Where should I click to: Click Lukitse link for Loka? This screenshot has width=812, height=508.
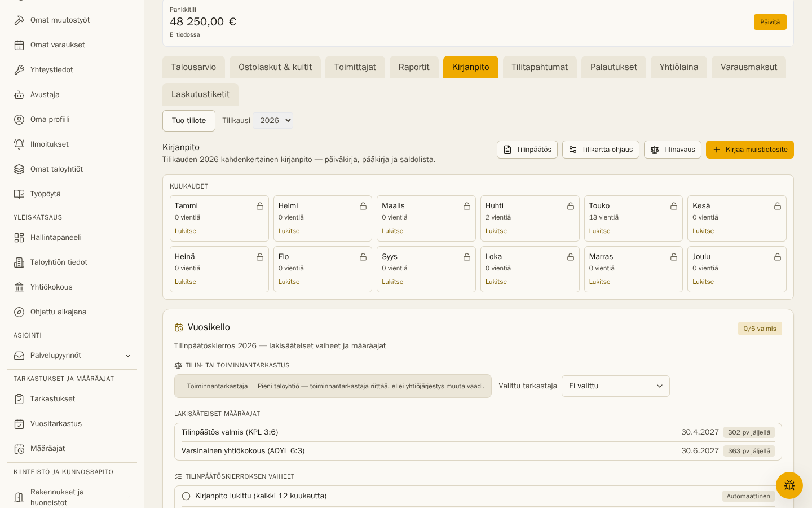click(x=496, y=282)
